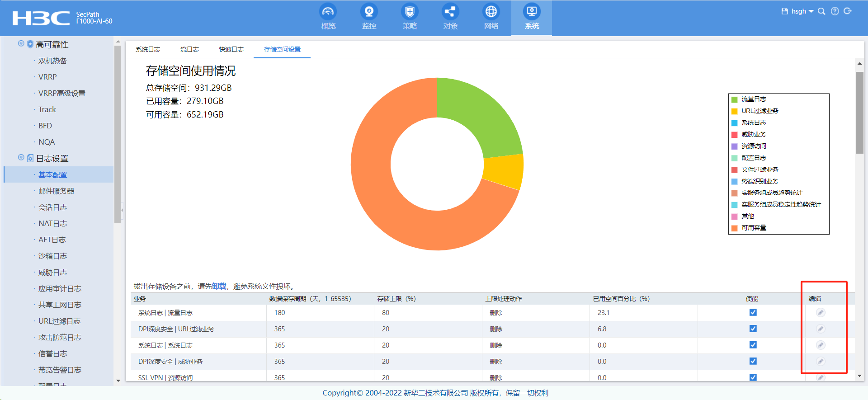The width and height of the screenshot is (868, 400).
Task: Open the 策略 policy shield icon
Action: click(x=410, y=12)
